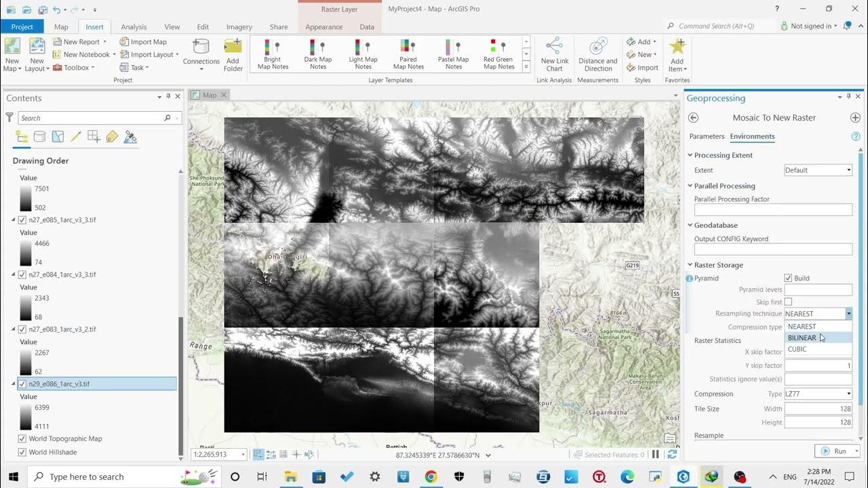Open the Distance and Direction tool
Viewport: 868px width, 488px height.
coord(598,54)
